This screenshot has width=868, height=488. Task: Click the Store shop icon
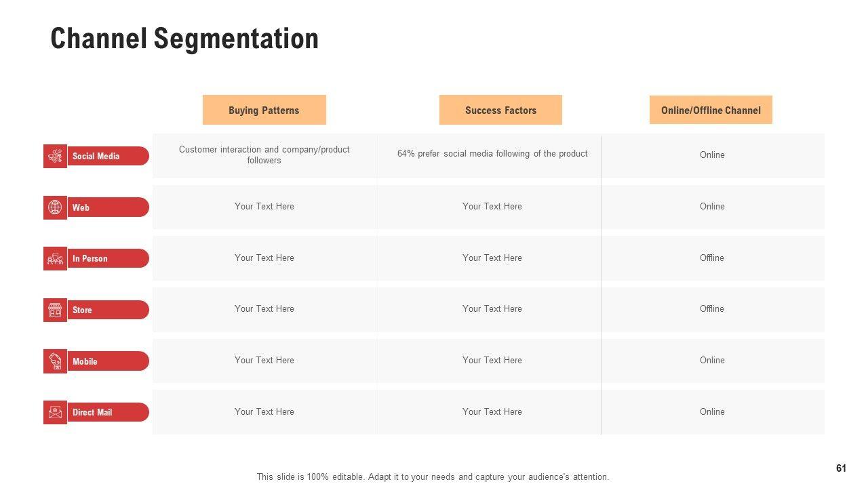tap(55, 310)
